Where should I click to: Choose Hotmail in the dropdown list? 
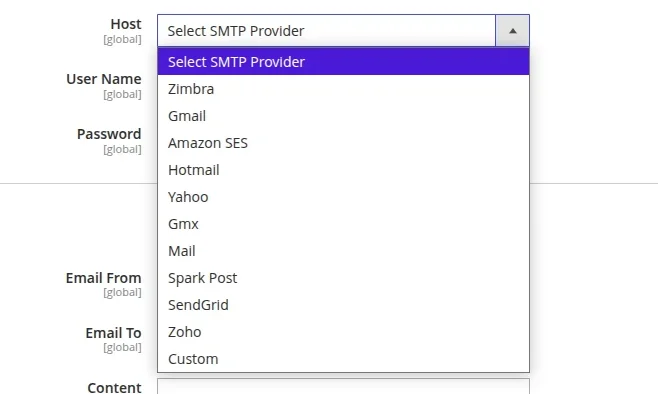[343, 170]
